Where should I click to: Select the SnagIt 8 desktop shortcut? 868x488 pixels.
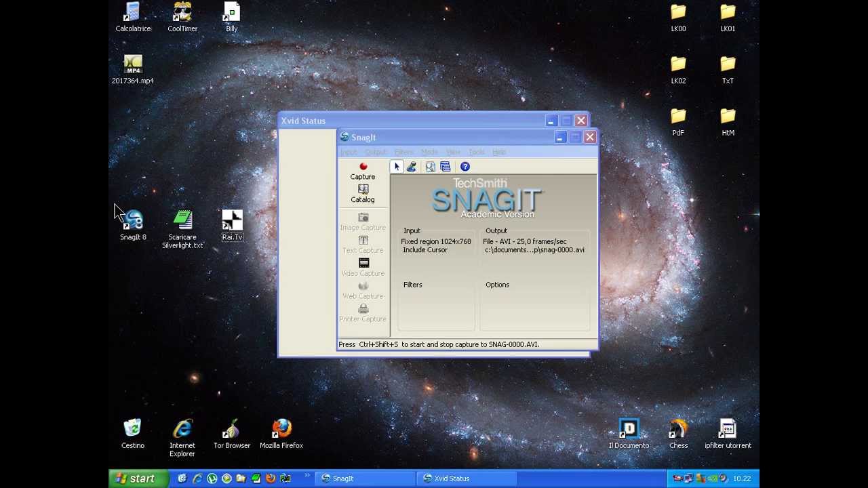[x=133, y=226]
